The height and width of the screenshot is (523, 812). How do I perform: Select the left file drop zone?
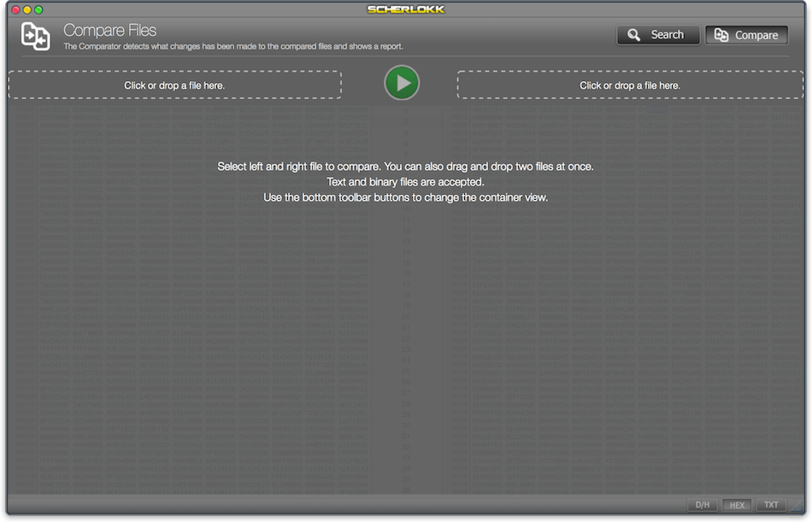(174, 85)
